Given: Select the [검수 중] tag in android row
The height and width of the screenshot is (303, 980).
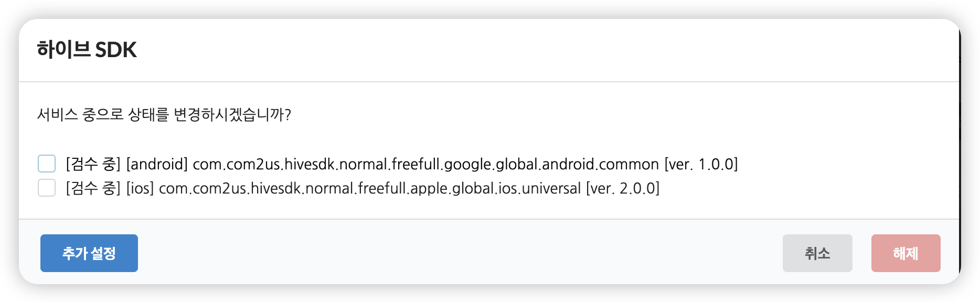Looking at the screenshot, I should [x=93, y=164].
